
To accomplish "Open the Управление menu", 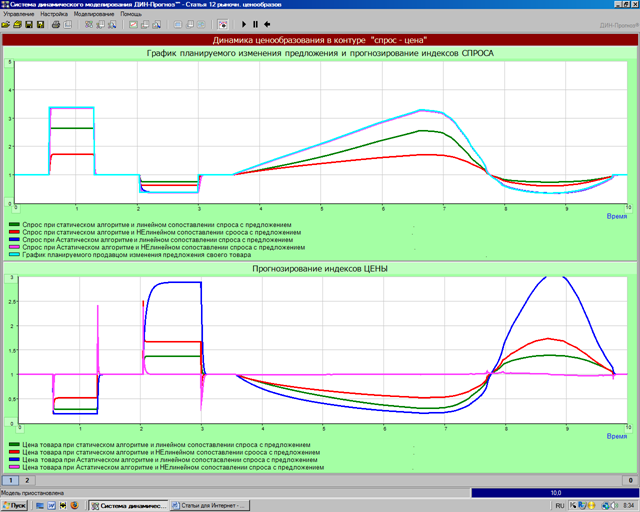I will click(19, 15).
